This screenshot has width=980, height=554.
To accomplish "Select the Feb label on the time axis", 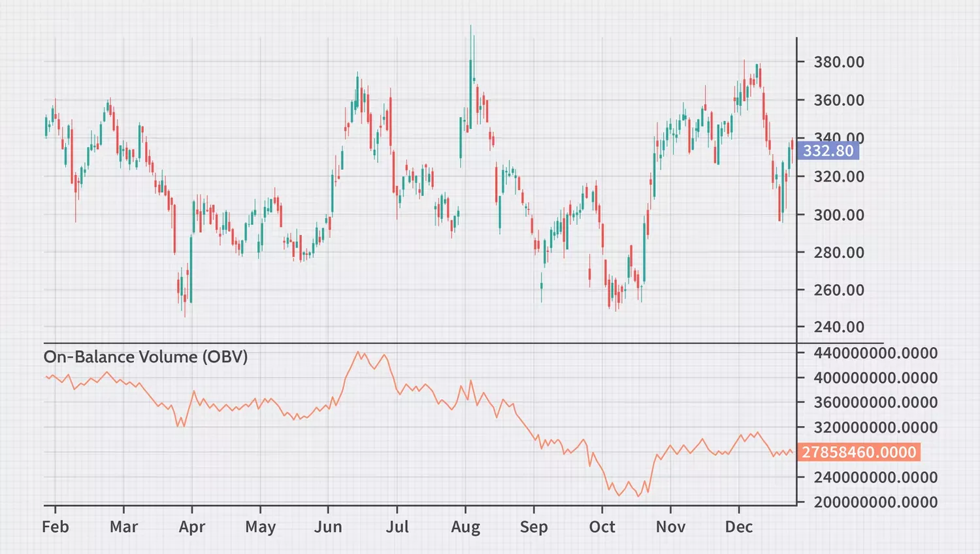I will coord(56,527).
